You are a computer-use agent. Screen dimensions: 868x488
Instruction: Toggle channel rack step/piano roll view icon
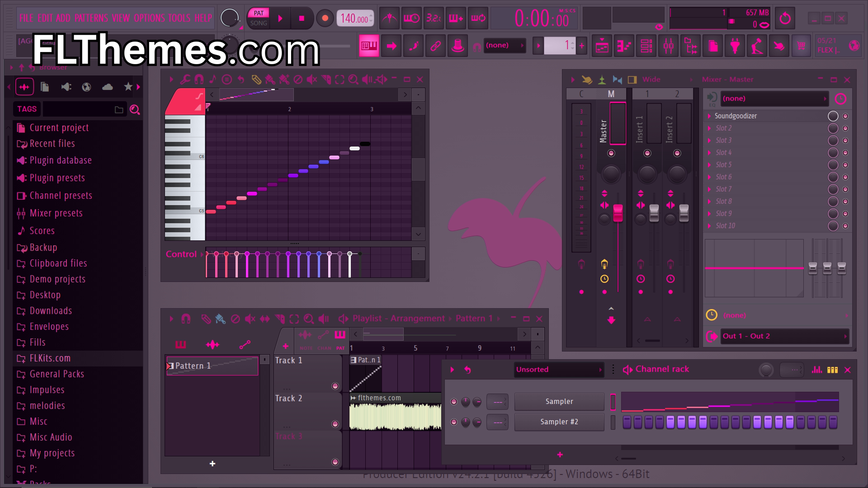pyautogui.click(x=832, y=370)
